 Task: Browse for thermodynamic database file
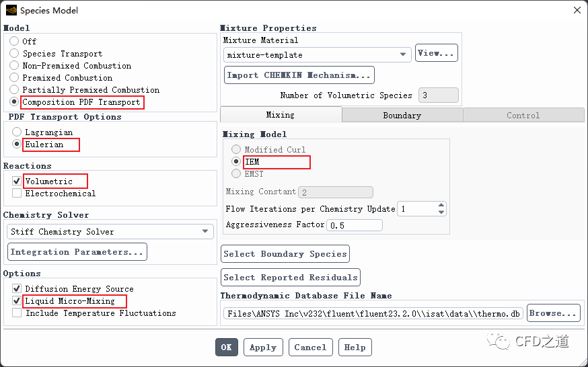[x=553, y=313]
